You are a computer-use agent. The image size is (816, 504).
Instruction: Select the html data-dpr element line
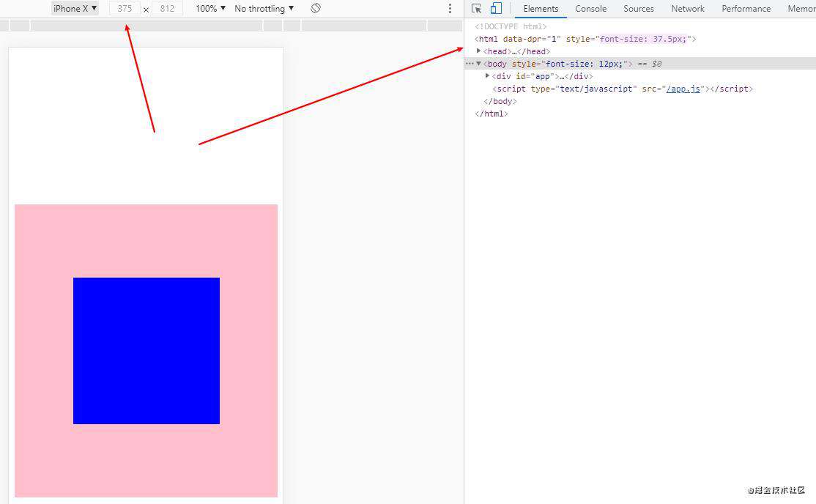point(585,39)
